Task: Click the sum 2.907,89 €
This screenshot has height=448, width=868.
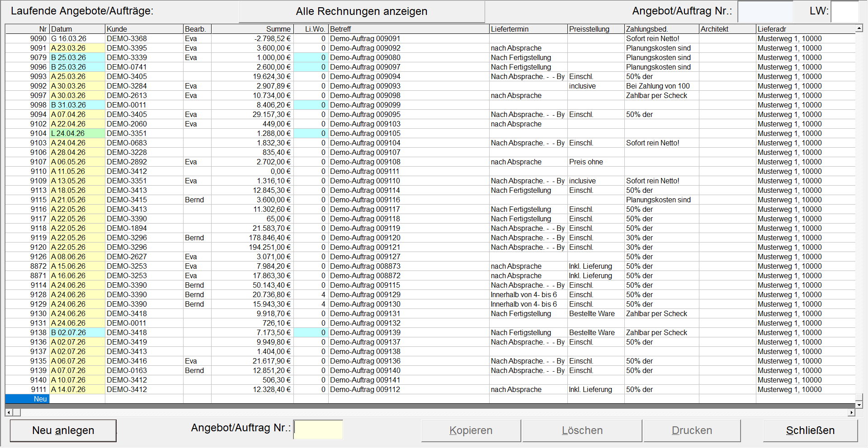Action: pos(252,86)
